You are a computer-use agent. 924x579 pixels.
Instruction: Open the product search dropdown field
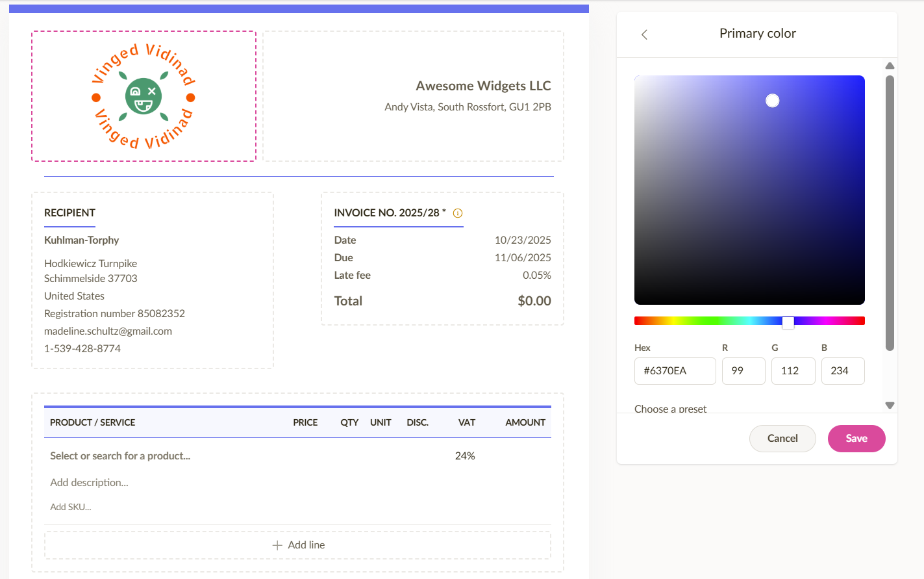[x=120, y=456]
